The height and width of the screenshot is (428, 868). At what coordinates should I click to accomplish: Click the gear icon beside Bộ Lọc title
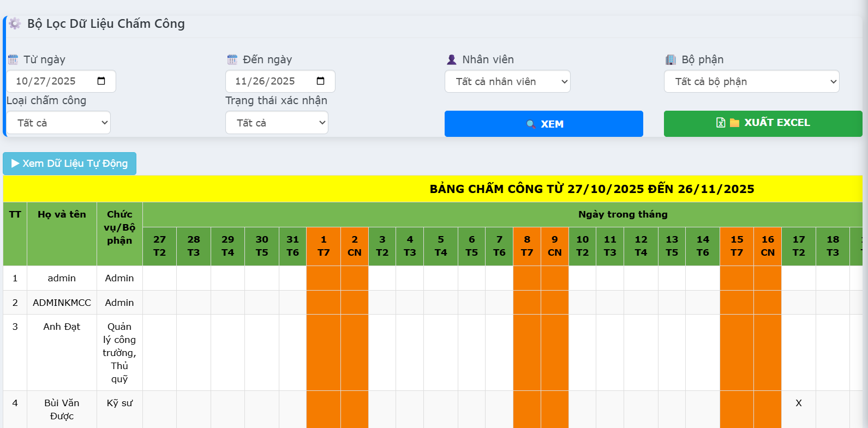15,23
